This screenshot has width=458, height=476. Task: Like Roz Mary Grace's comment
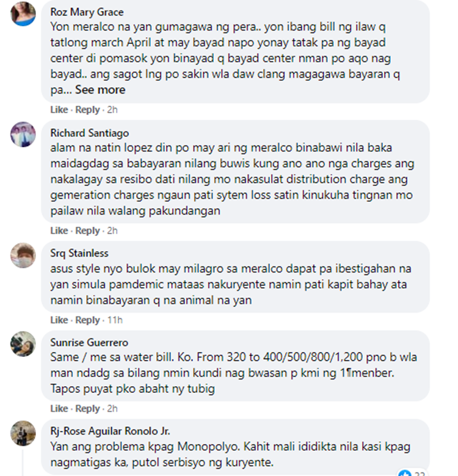point(59,109)
